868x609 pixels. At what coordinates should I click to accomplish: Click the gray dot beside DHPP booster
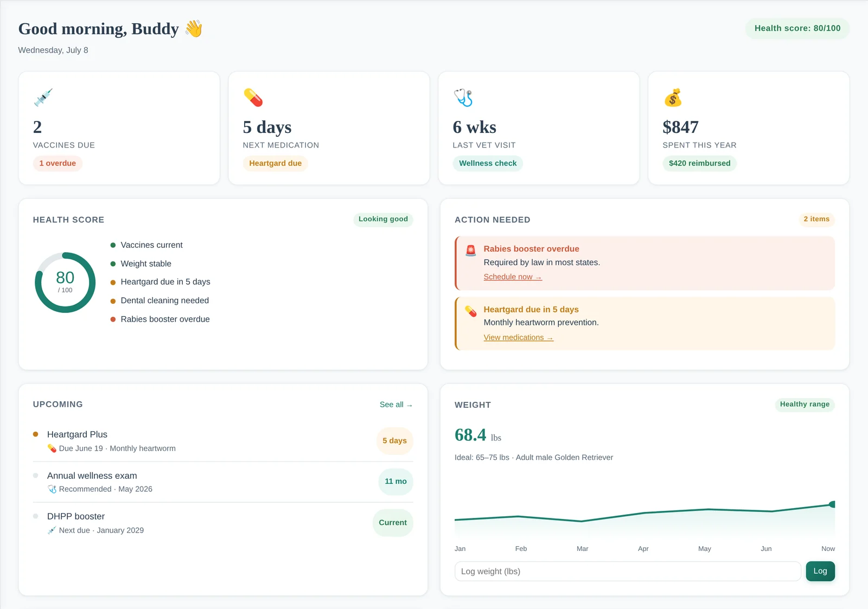[x=36, y=516]
